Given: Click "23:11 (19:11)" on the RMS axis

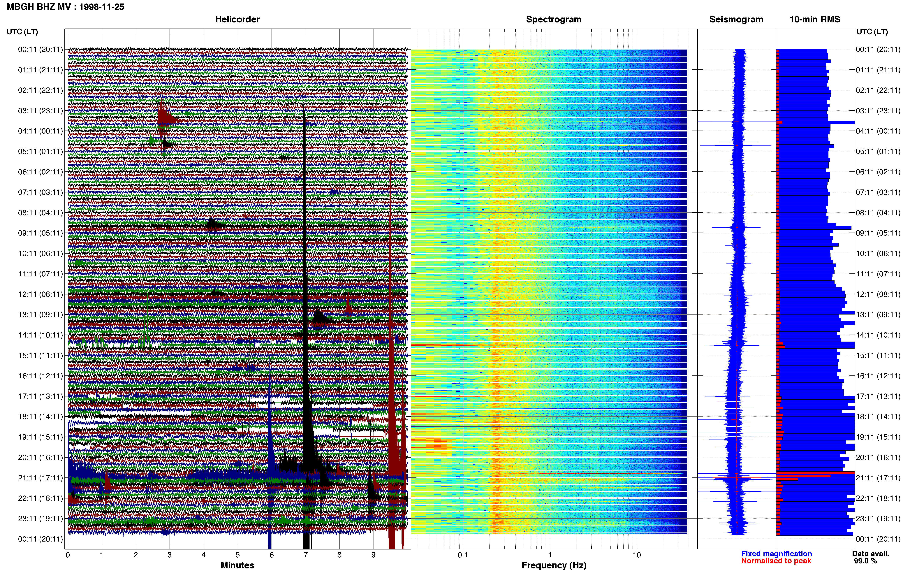Looking at the screenshot, I should (878, 518).
